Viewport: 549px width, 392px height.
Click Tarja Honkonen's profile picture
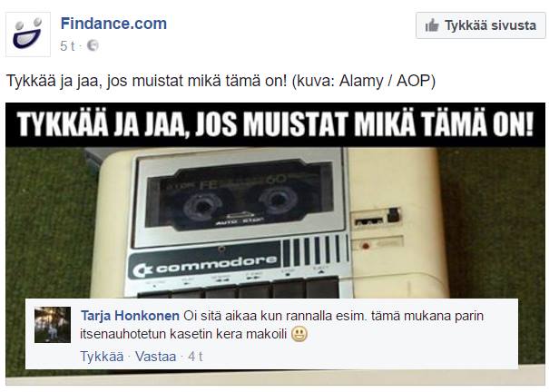tap(53, 325)
